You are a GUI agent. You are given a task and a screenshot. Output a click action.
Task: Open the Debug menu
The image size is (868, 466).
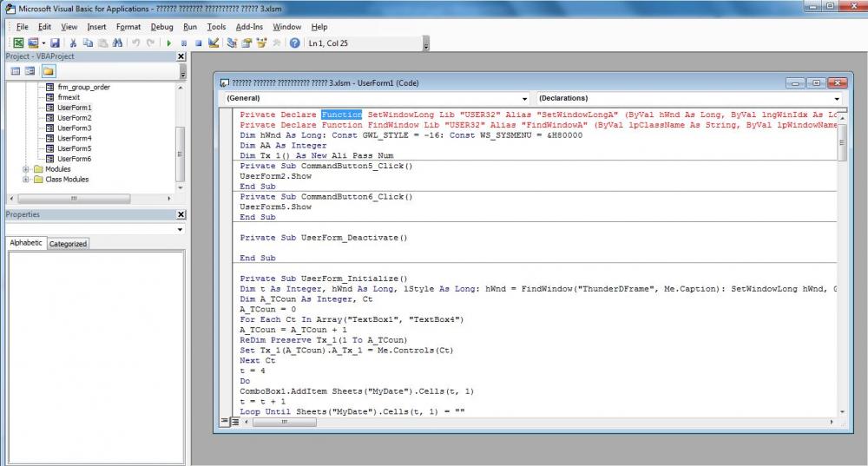(x=161, y=27)
